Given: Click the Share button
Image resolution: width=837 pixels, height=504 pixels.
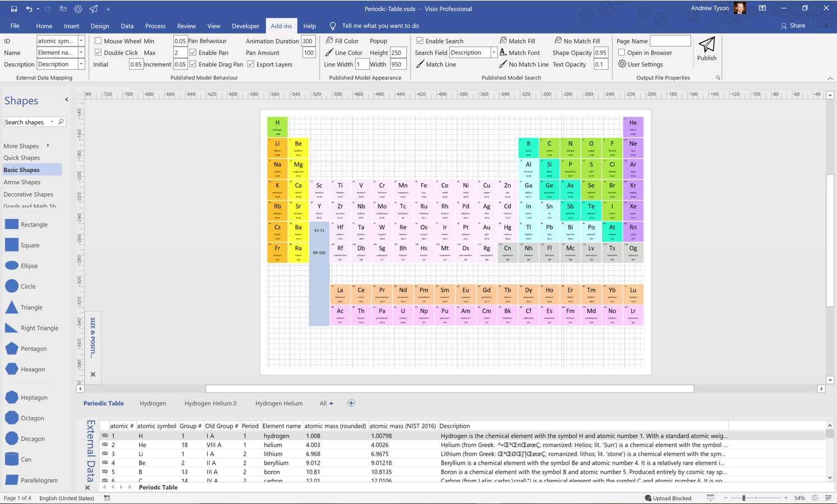Looking at the screenshot, I should [793, 26].
